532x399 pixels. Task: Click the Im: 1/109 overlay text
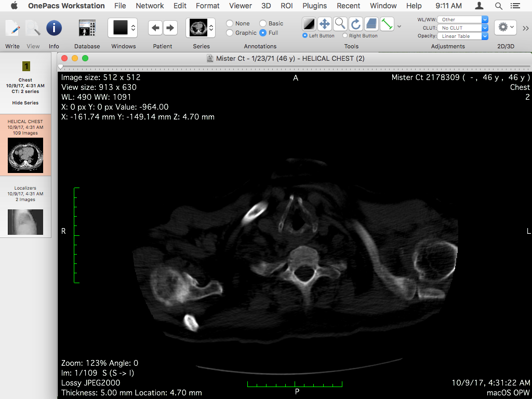[98, 373]
